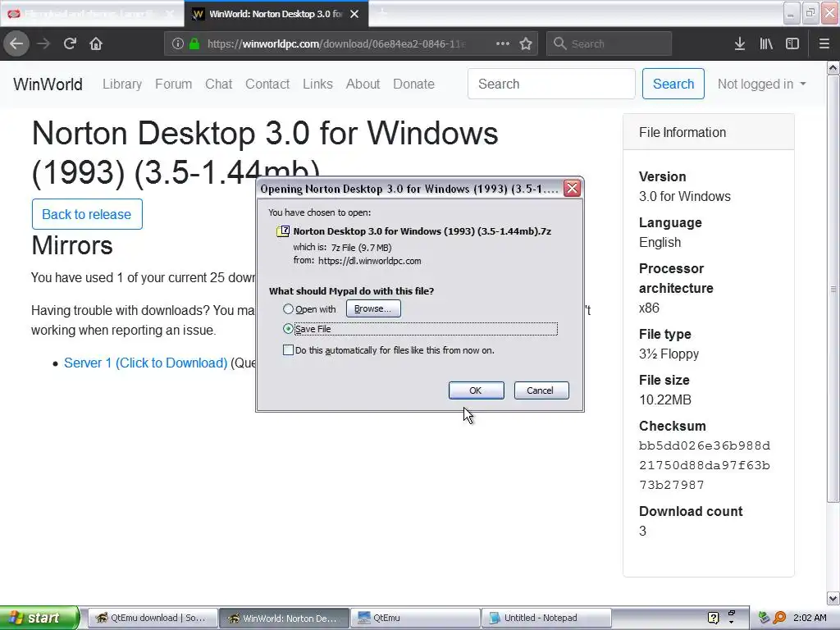Click the help question-mark tray icon

click(713, 618)
